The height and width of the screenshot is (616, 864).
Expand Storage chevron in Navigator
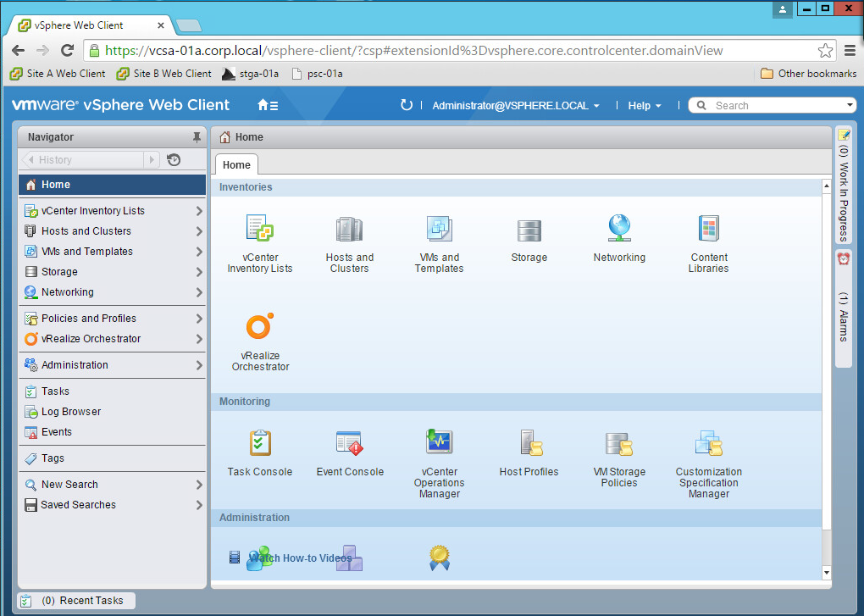(x=199, y=272)
